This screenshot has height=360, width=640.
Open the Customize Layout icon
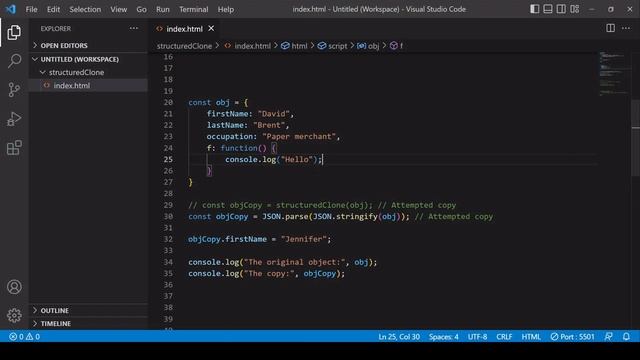coord(575,9)
